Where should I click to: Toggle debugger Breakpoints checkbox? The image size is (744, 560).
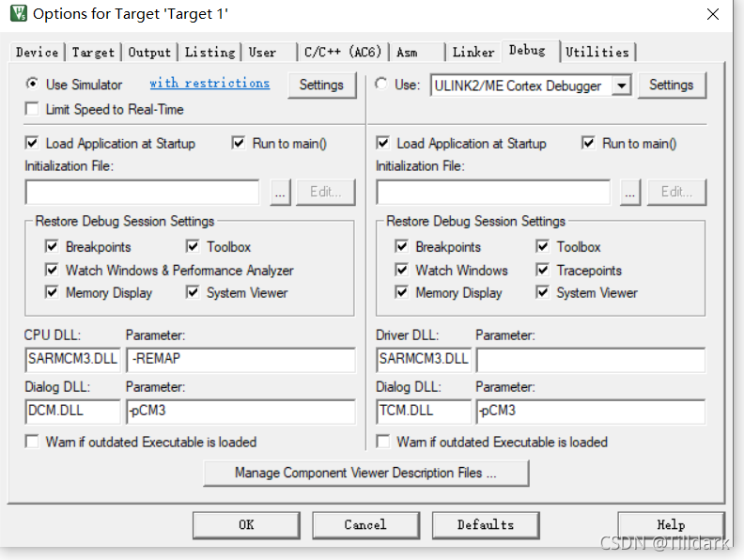pos(401,246)
